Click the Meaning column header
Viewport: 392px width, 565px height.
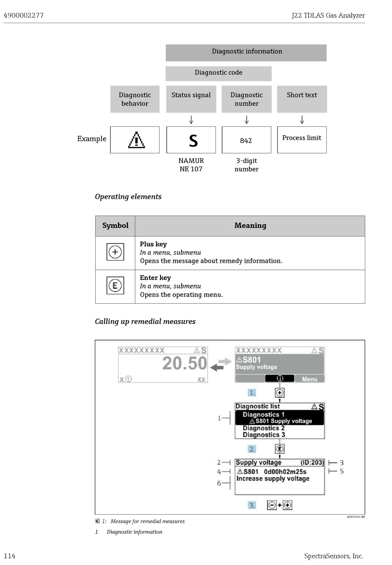tap(250, 225)
